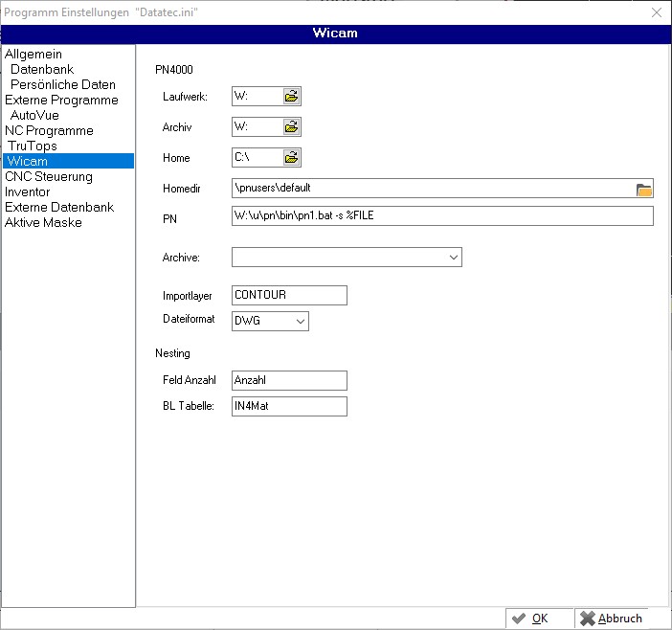Viewport: 672px width, 630px height.
Task: Cancel dialog with Abbruch button
Action: coord(611,619)
